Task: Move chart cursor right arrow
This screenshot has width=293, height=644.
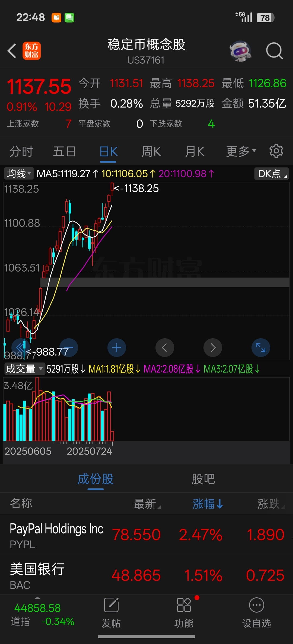Action: 213,348
